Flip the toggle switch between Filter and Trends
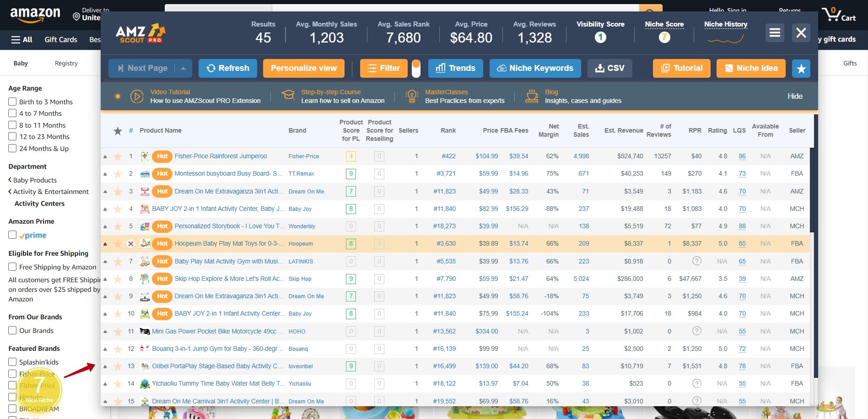 tap(416, 68)
